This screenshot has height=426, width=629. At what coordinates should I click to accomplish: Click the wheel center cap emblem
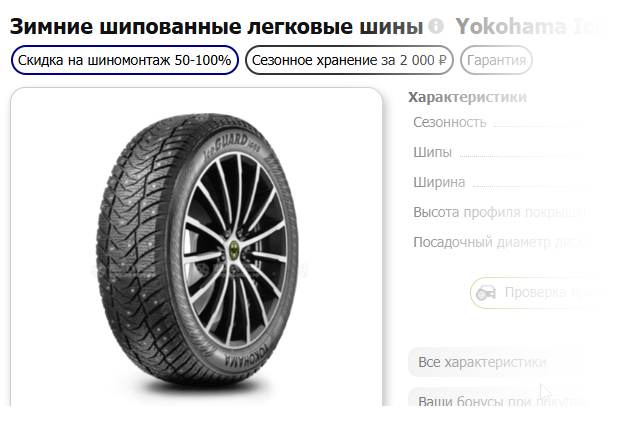[x=233, y=247]
